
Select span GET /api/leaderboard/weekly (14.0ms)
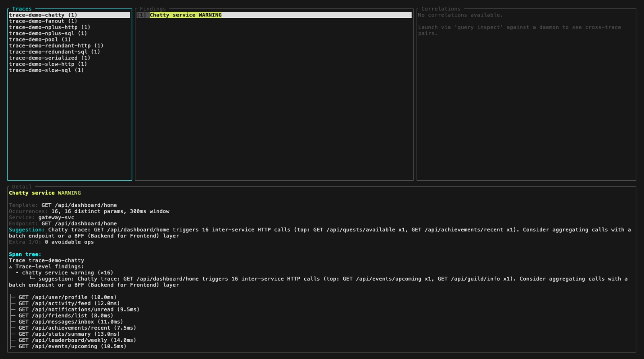[77, 340]
